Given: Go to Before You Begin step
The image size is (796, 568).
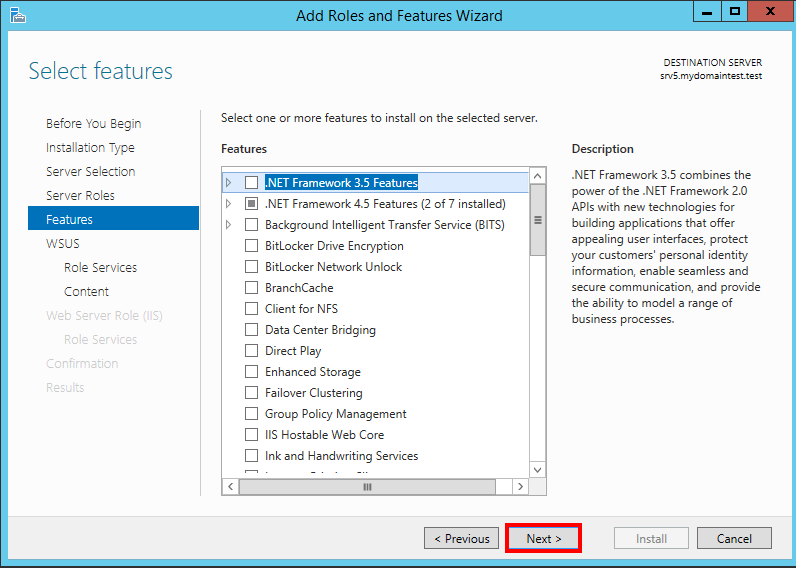Looking at the screenshot, I should 93,123.
